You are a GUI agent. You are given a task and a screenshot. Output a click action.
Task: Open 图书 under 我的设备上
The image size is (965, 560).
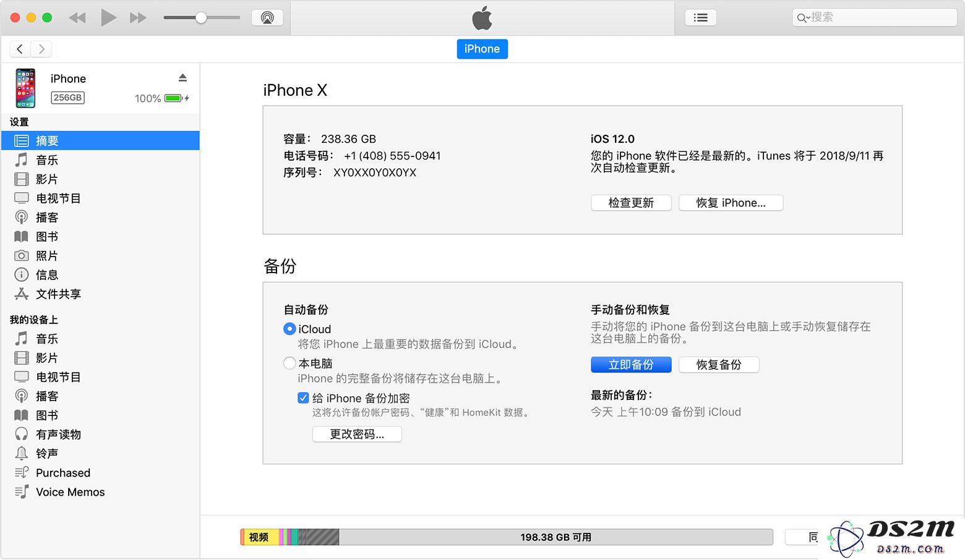[x=100, y=415]
